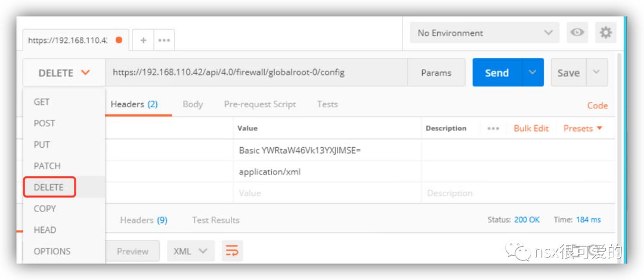644x280 pixels.
Task: Select the https://192.168.110.4 request tab
Action: click(x=76, y=41)
